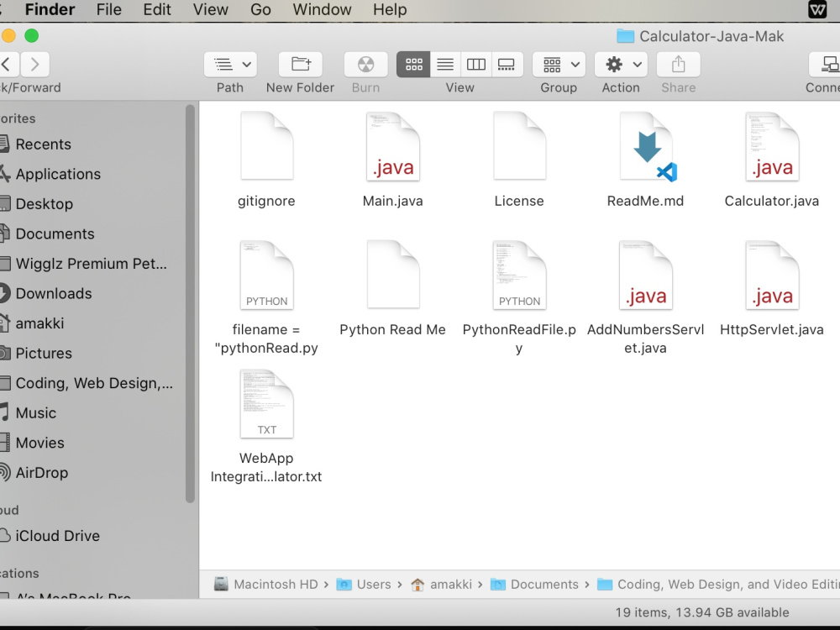Open the Path dropdown in toolbar
The image size is (840, 630).
(230, 65)
